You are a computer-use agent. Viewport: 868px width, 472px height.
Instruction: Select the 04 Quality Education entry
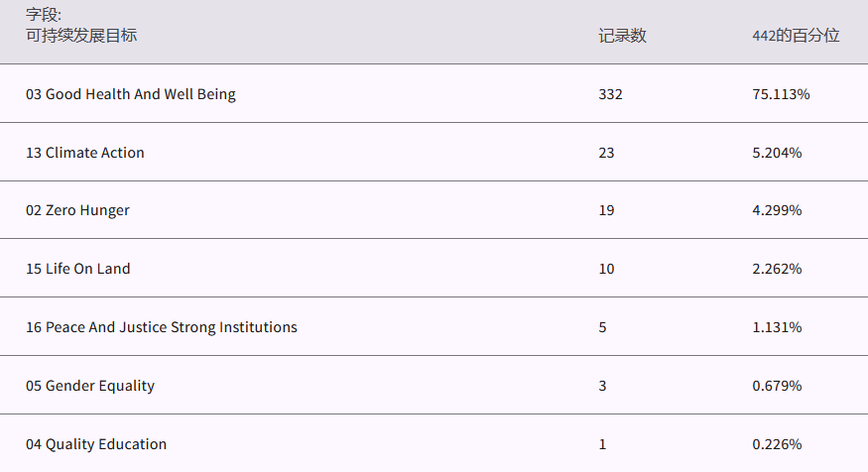point(96,444)
